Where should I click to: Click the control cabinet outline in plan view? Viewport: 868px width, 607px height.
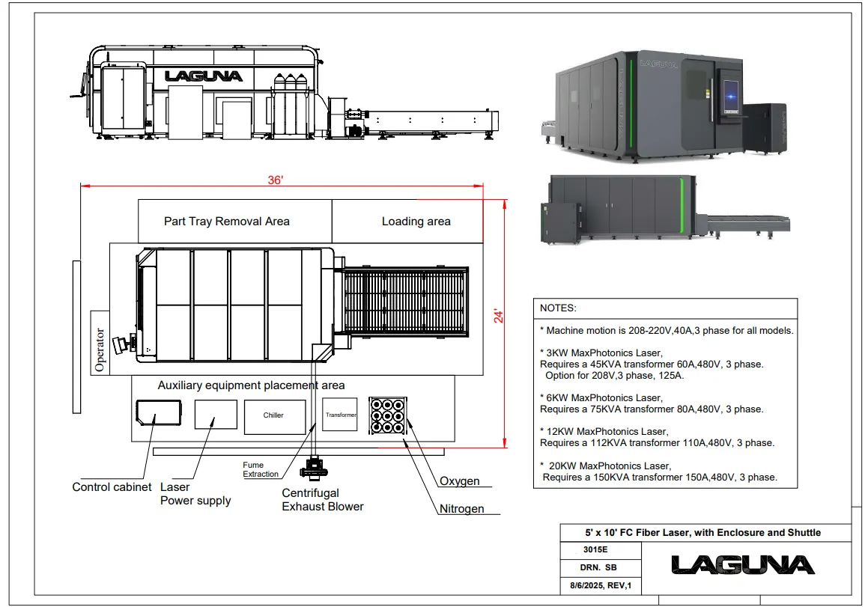[x=158, y=413]
